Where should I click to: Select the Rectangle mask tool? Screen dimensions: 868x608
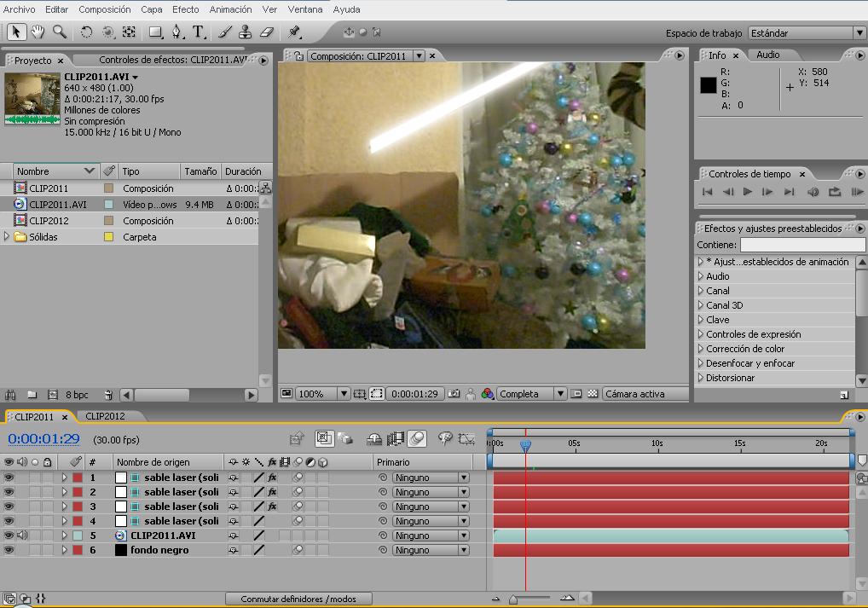[x=155, y=32]
